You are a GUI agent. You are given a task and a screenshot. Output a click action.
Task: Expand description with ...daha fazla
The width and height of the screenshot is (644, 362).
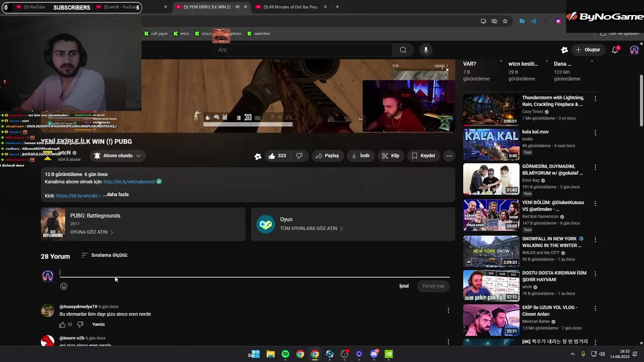[x=116, y=195]
